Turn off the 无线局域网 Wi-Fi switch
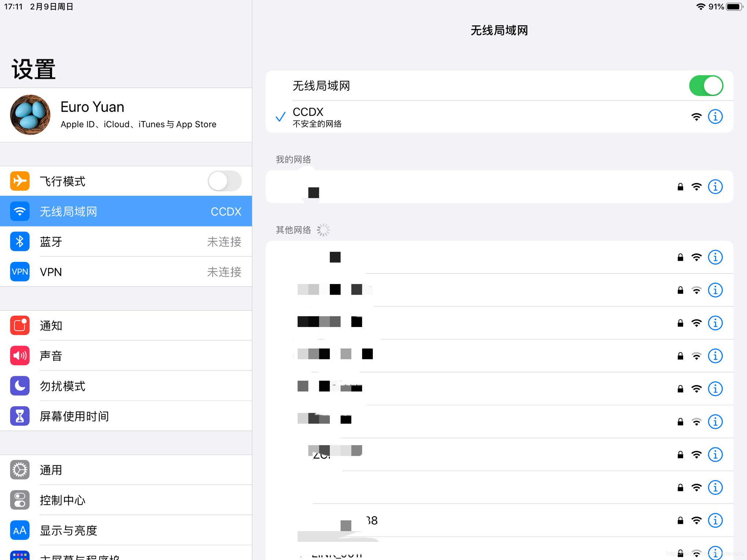The width and height of the screenshot is (747, 560). click(x=706, y=86)
